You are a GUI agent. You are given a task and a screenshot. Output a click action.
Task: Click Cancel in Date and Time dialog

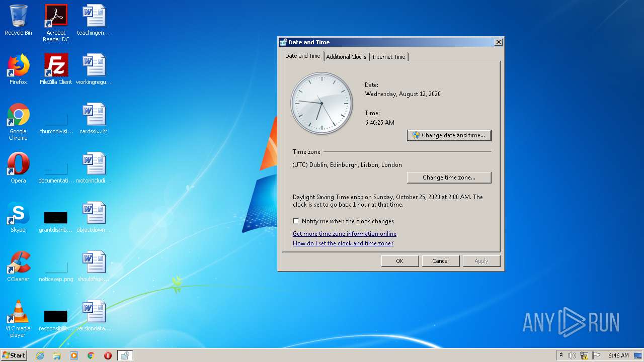tap(440, 261)
